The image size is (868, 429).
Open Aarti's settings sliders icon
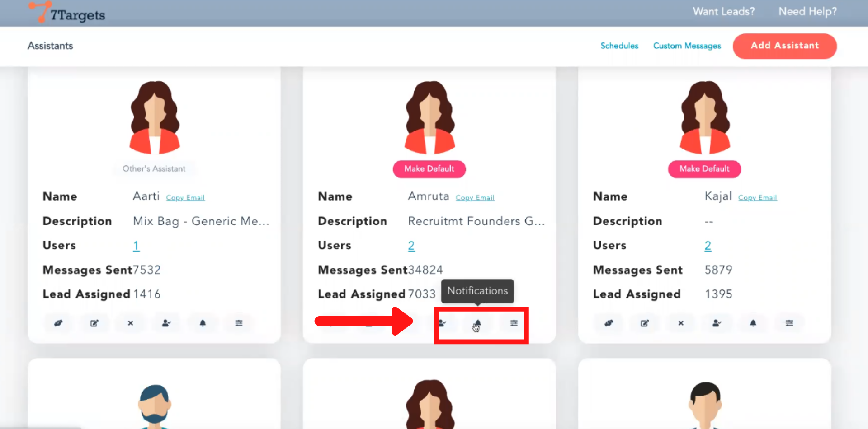pos(239,323)
